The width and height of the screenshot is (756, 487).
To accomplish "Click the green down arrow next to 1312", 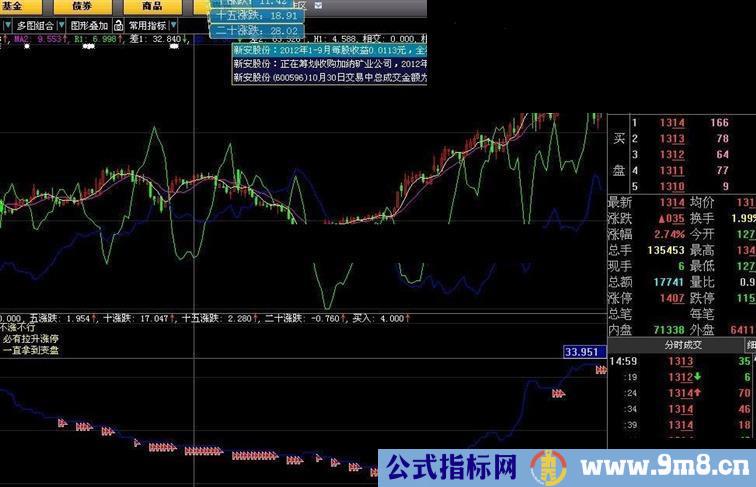I will point(697,377).
